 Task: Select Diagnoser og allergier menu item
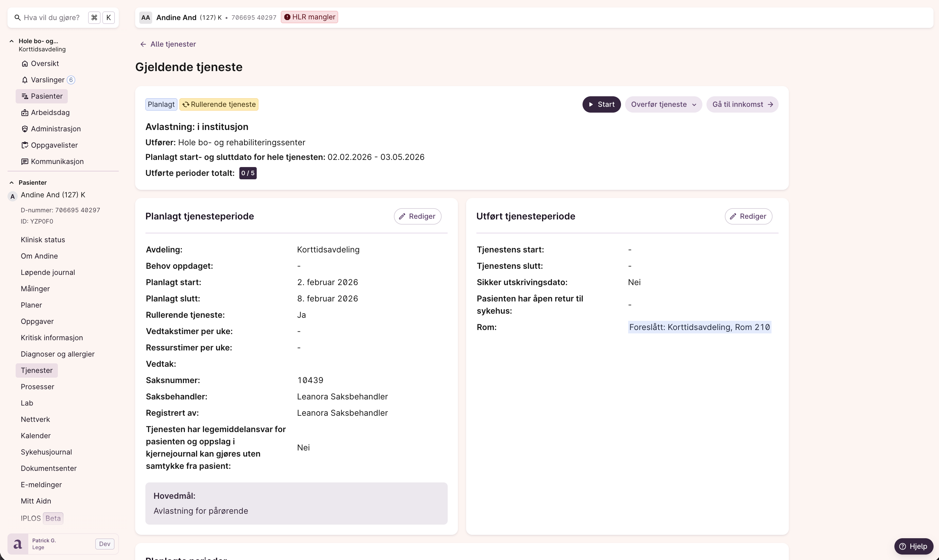[58, 354]
